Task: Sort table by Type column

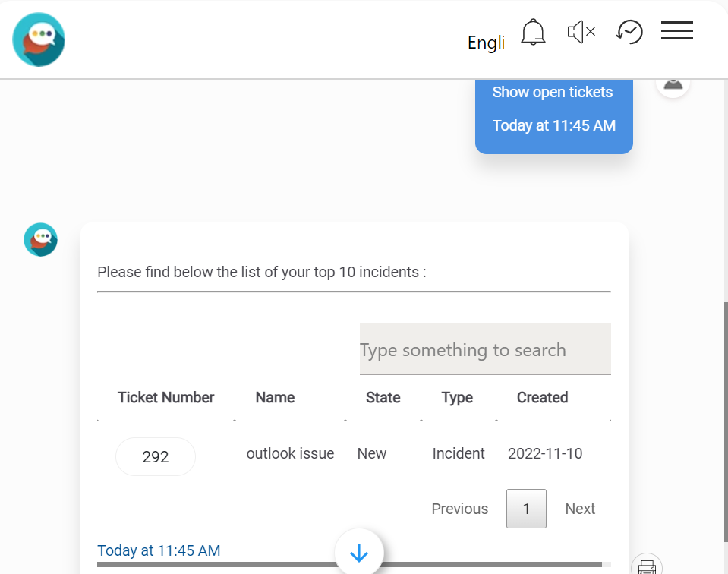Action: tap(457, 398)
